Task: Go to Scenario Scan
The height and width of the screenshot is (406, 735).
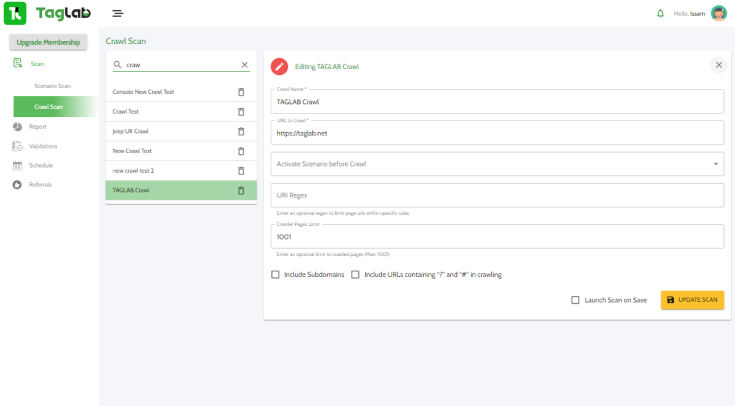Action: click(52, 86)
